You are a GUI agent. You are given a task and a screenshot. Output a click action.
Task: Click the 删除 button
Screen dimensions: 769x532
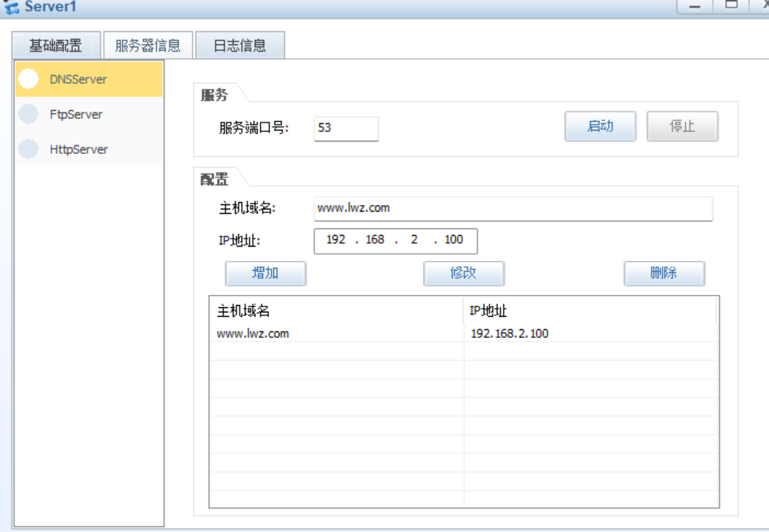(664, 273)
